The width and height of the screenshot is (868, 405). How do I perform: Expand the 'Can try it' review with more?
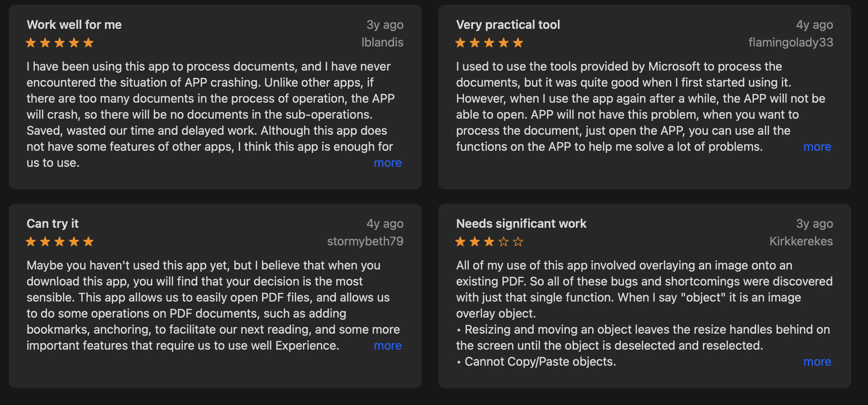tap(388, 346)
